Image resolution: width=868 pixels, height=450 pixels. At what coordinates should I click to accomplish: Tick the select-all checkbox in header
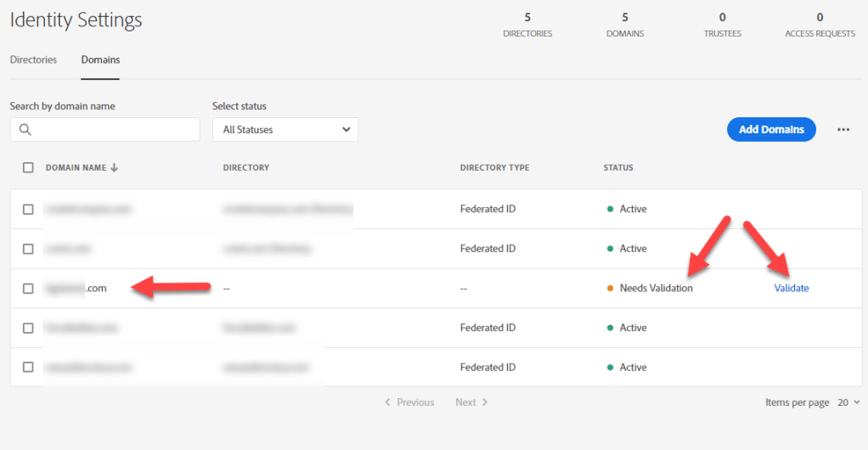pos(28,168)
